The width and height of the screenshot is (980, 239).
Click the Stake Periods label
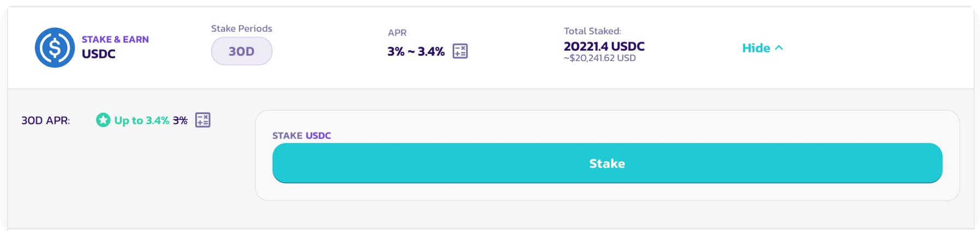[x=242, y=28]
